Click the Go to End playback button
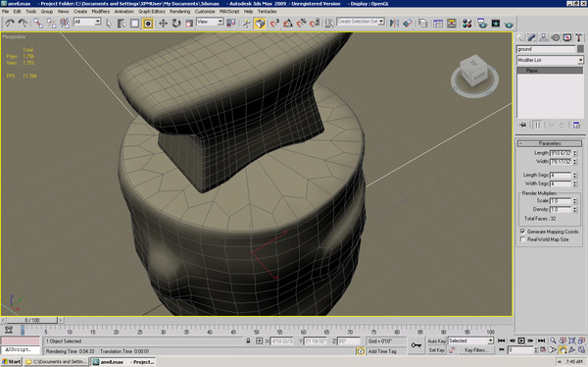The width and height of the screenshot is (588, 367). pos(541,341)
